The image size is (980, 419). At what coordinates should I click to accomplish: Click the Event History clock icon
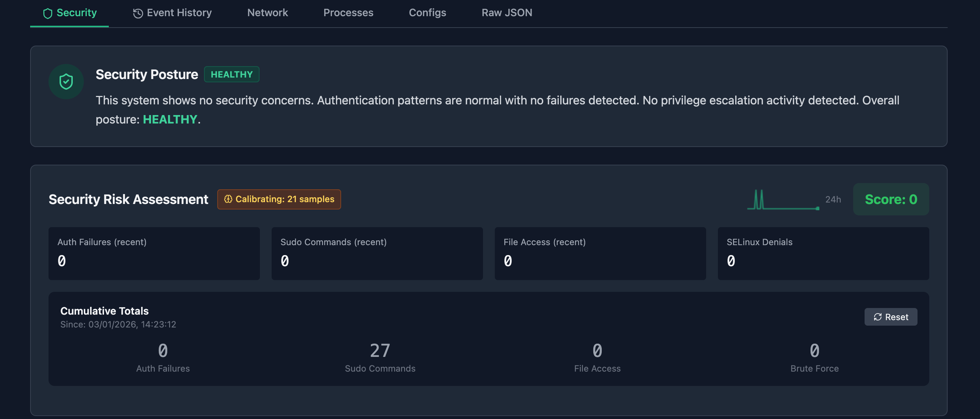pyautogui.click(x=138, y=14)
